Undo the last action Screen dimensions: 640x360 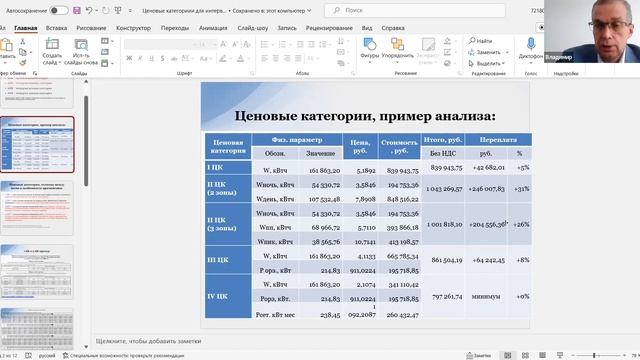click(89, 11)
